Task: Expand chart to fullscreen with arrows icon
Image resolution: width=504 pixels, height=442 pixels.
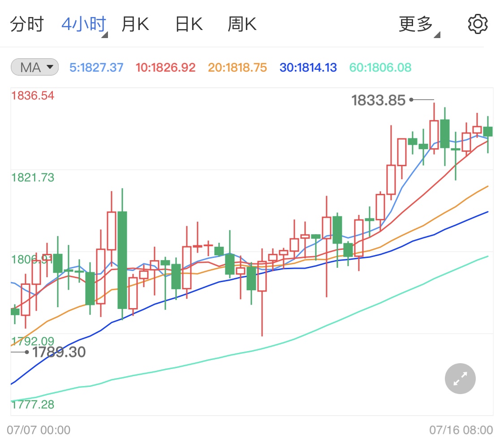Action: click(460, 378)
